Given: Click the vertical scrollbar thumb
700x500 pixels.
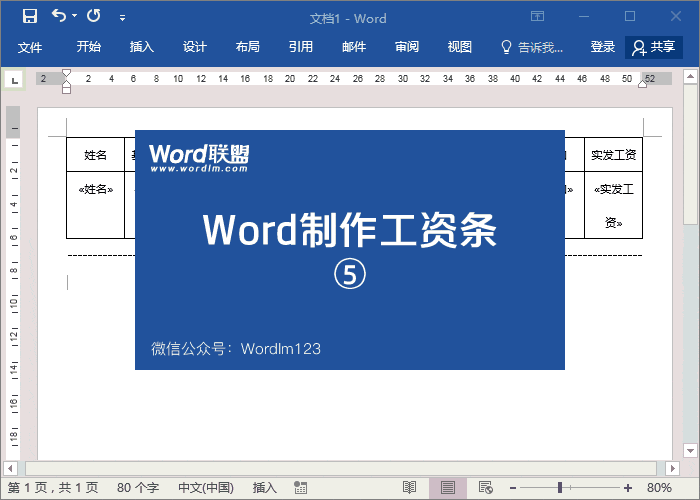Looking at the screenshot, I should [691, 155].
